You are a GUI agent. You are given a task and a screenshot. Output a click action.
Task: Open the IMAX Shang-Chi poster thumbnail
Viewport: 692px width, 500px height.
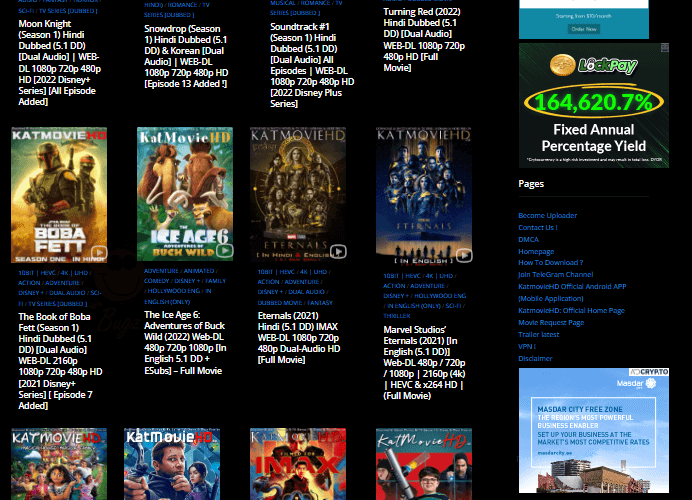point(298,464)
